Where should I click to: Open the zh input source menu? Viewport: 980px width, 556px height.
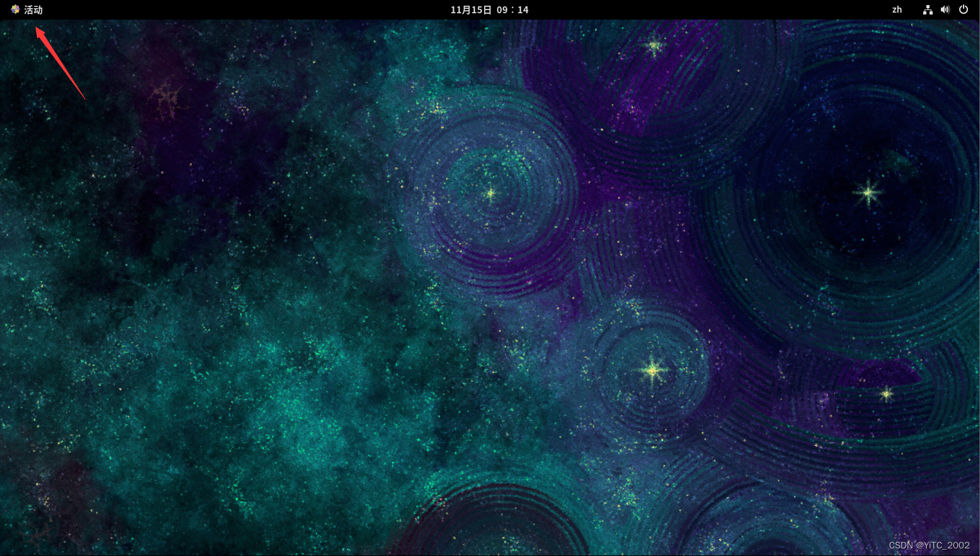(897, 9)
